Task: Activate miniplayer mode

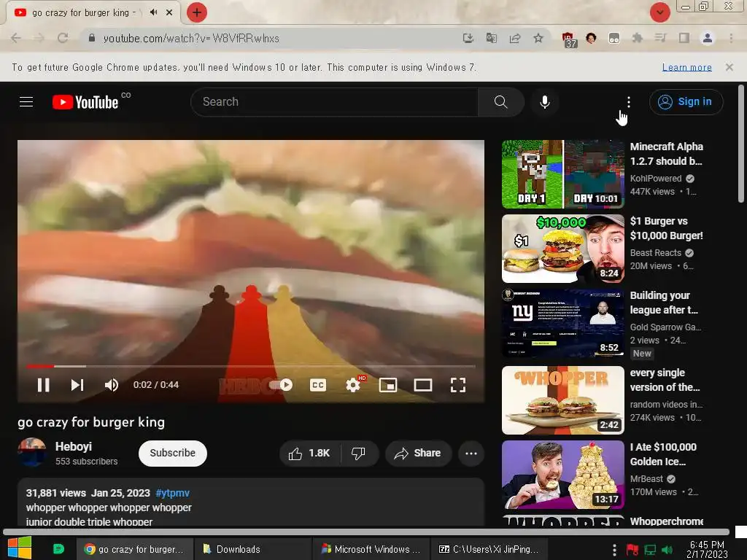Action: point(388,385)
